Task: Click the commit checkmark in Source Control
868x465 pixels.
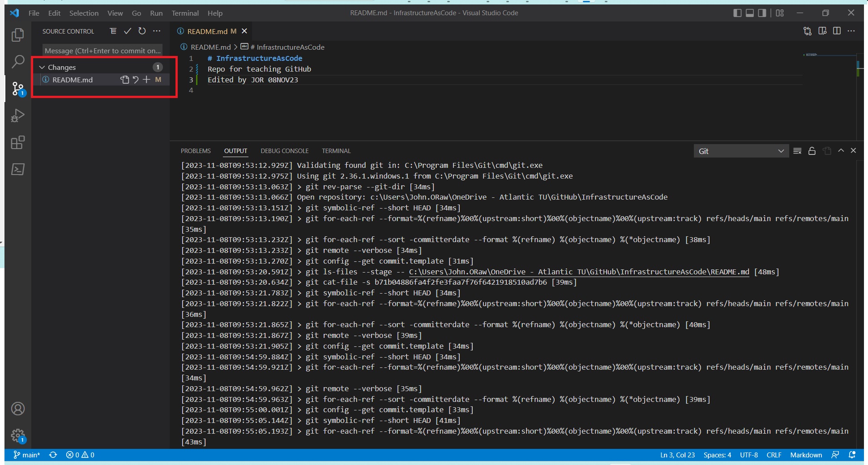Action: point(128,31)
